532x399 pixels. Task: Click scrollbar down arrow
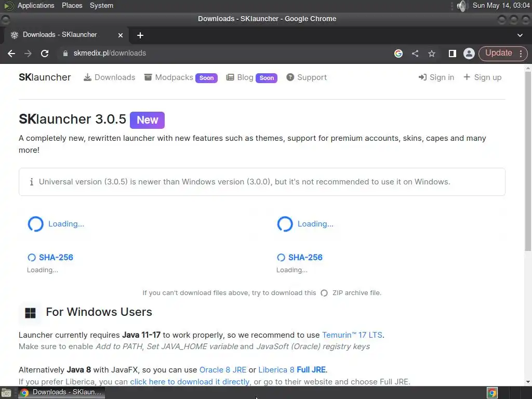point(528,382)
